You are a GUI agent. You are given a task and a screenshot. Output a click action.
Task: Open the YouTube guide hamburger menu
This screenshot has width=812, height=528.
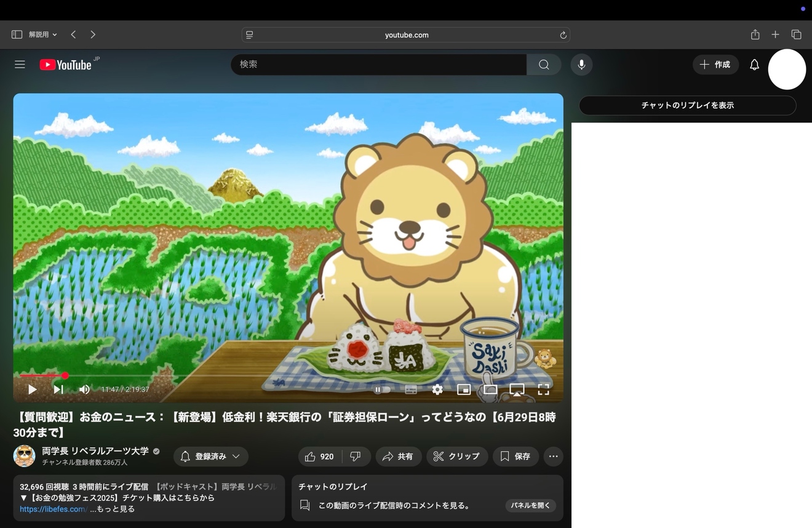coord(20,65)
